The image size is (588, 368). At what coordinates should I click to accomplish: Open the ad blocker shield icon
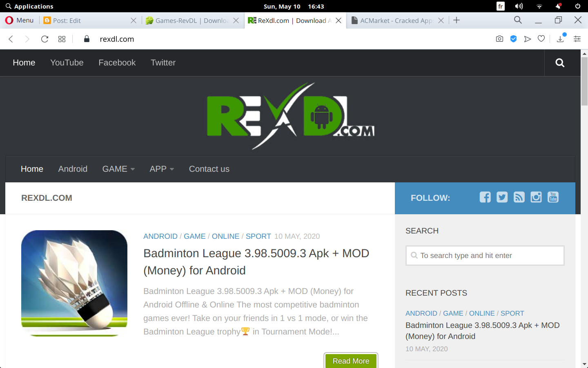click(514, 39)
